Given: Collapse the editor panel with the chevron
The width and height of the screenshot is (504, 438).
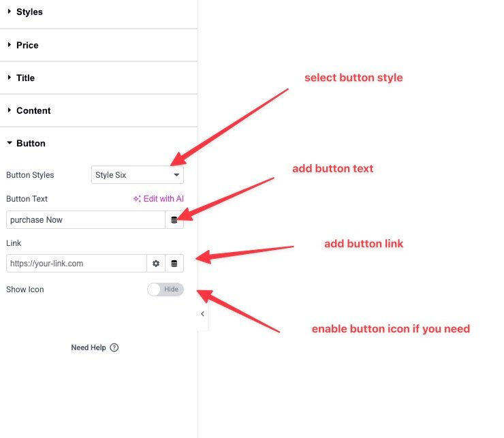Looking at the screenshot, I should tap(202, 314).
